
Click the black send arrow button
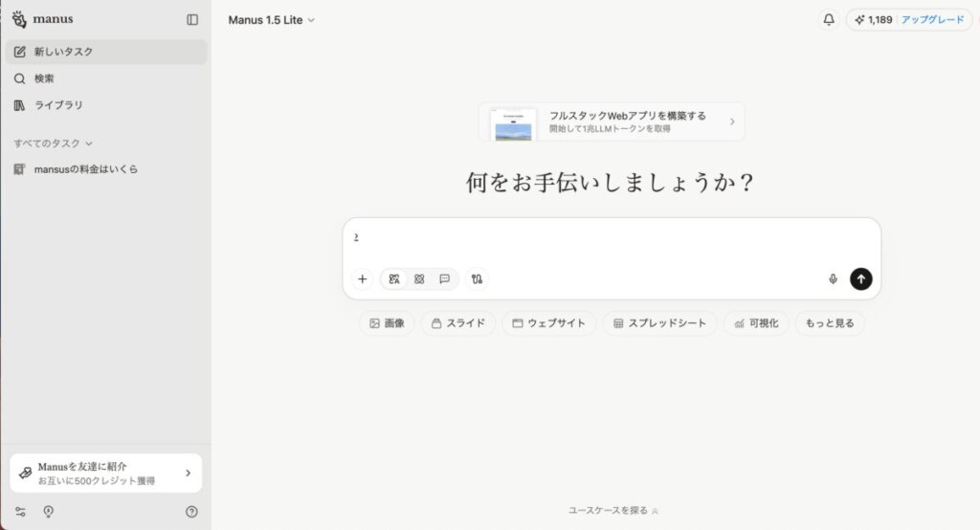coord(860,279)
